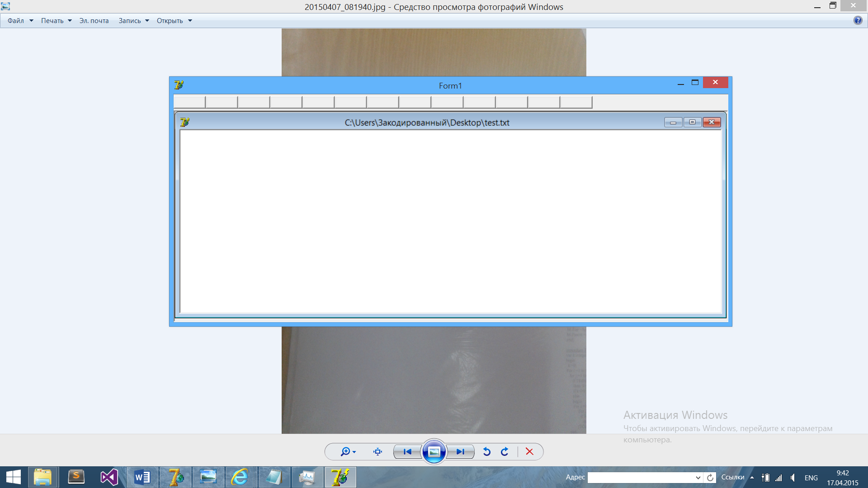868x488 pixels.
Task: Open the Запись menu
Action: pyautogui.click(x=130, y=21)
